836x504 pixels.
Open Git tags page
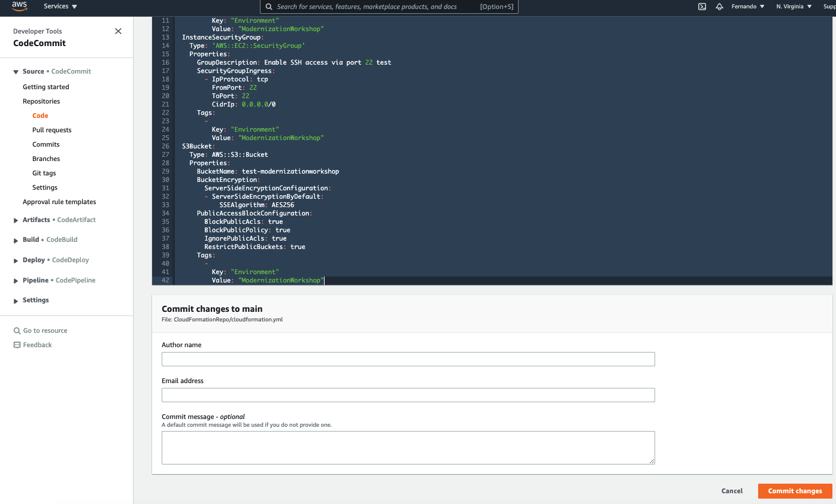pyautogui.click(x=44, y=173)
